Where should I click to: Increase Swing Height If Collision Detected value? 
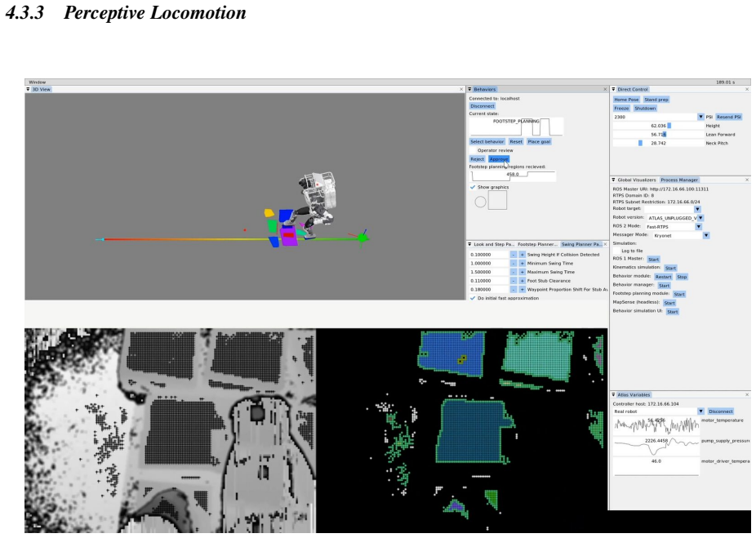tap(522, 255)
